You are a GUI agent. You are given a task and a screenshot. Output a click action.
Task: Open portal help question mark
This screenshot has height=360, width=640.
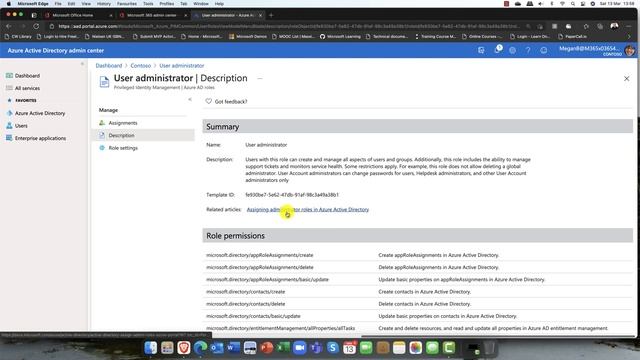point(528,50)
